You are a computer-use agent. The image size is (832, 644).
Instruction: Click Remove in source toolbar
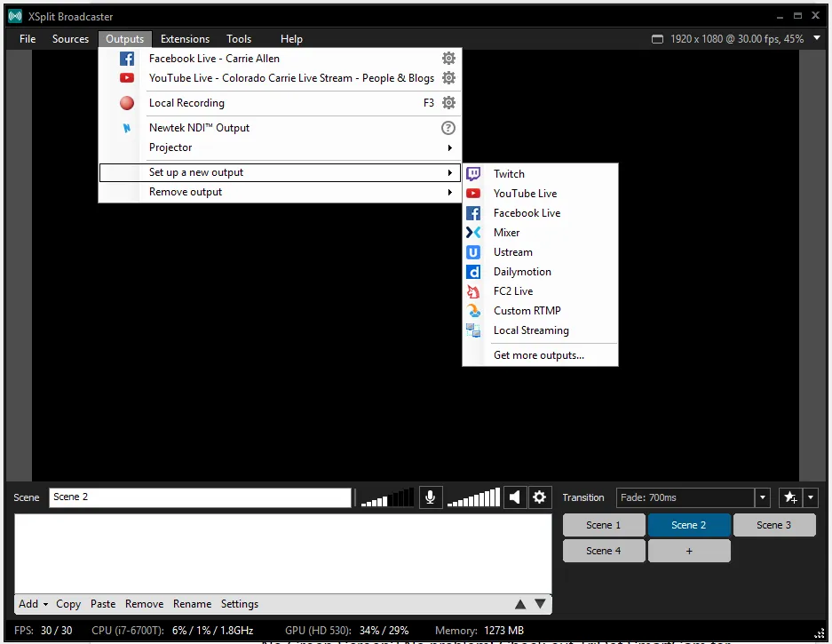pyautogui.click(x=145, y=604)
